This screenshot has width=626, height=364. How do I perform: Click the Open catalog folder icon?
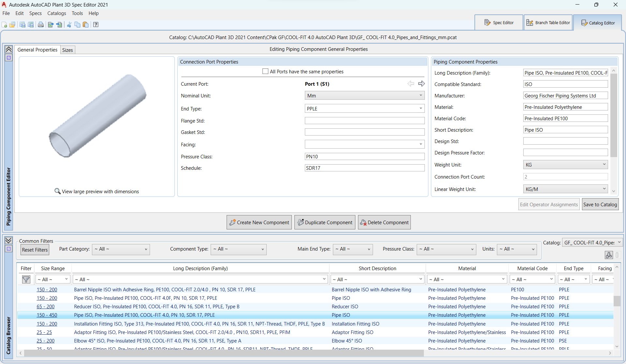tap(12, 25)
